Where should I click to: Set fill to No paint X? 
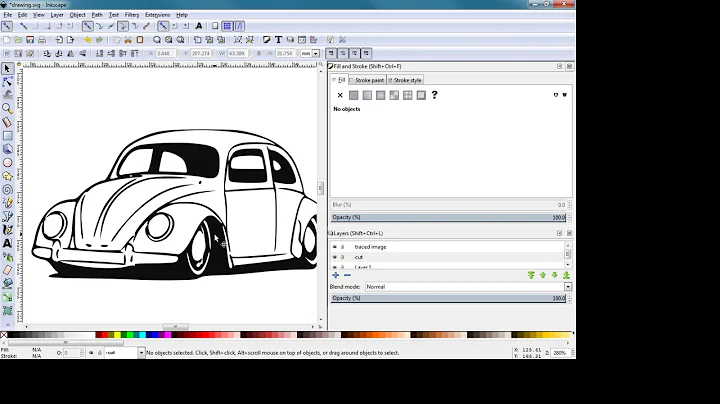[340, 95]
